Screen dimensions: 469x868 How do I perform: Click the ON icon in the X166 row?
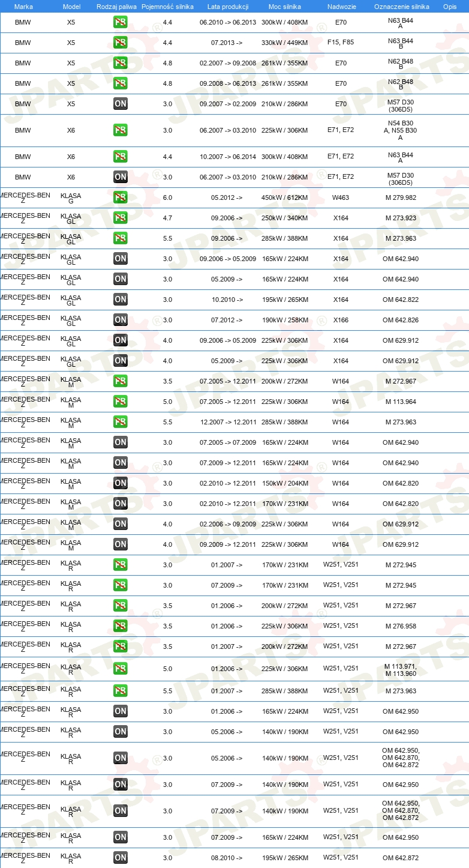(120, 320)
